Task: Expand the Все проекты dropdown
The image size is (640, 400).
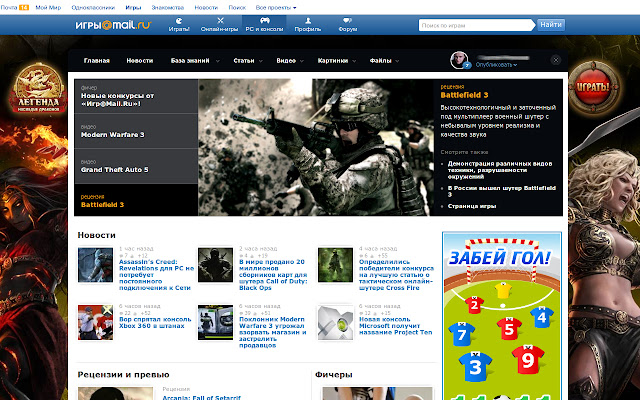Action: pos(276,7)
